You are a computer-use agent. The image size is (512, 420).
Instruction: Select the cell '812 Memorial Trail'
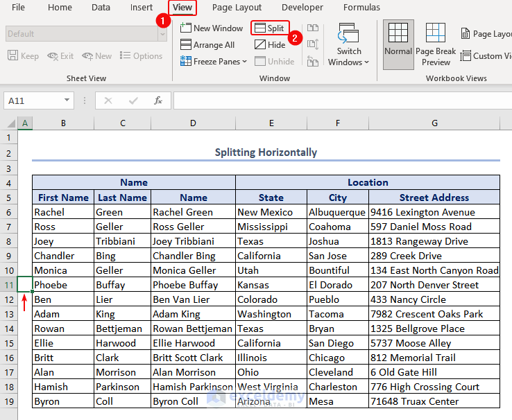[434, 358]
